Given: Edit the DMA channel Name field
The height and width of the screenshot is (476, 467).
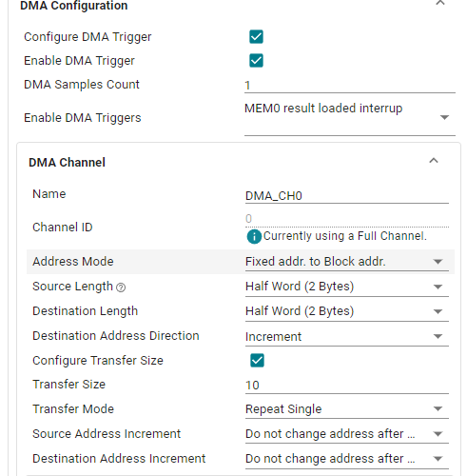Looking at the screenshot, I should pyautogui.click(x=347, y=196).
